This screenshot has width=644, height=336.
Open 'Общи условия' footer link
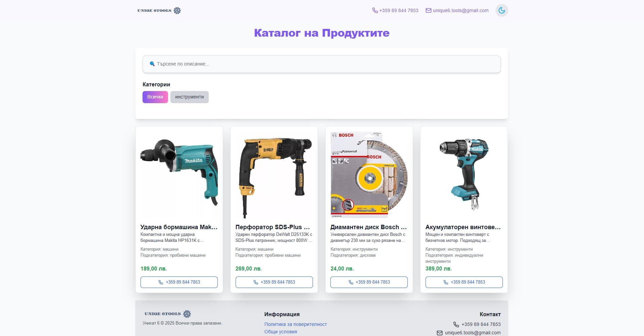281,332
